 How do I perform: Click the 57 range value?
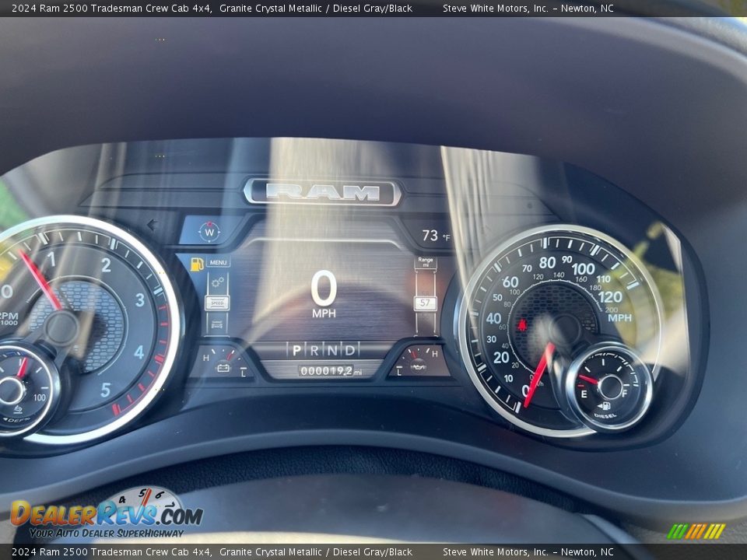(x=426, y=303)
